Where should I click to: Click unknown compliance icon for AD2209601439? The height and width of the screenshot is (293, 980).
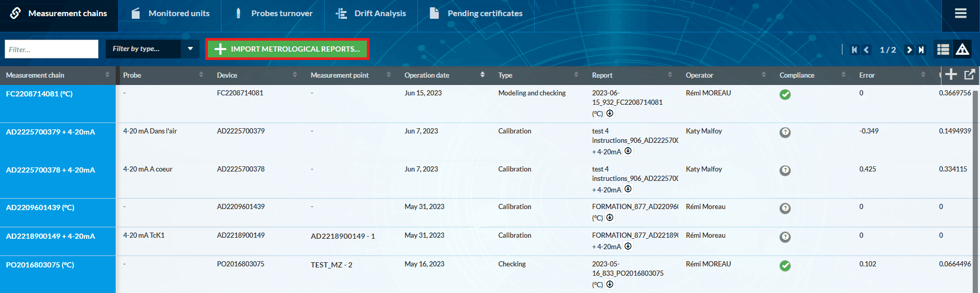(785, 208)
